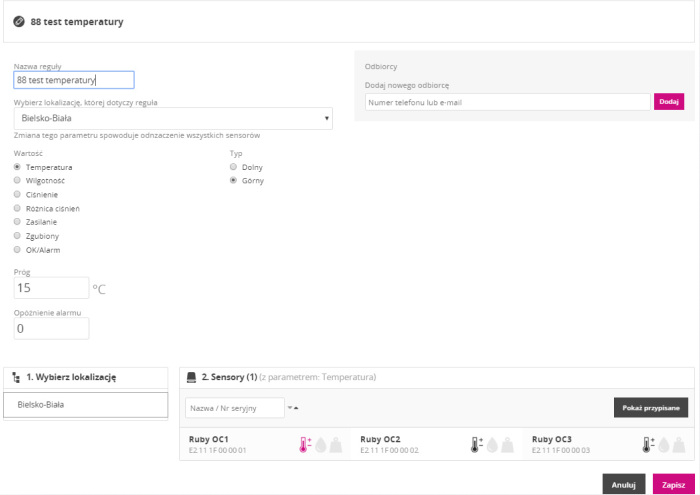
Task: Choose the Górny type radio button
Action: click(x=233, y=180)
